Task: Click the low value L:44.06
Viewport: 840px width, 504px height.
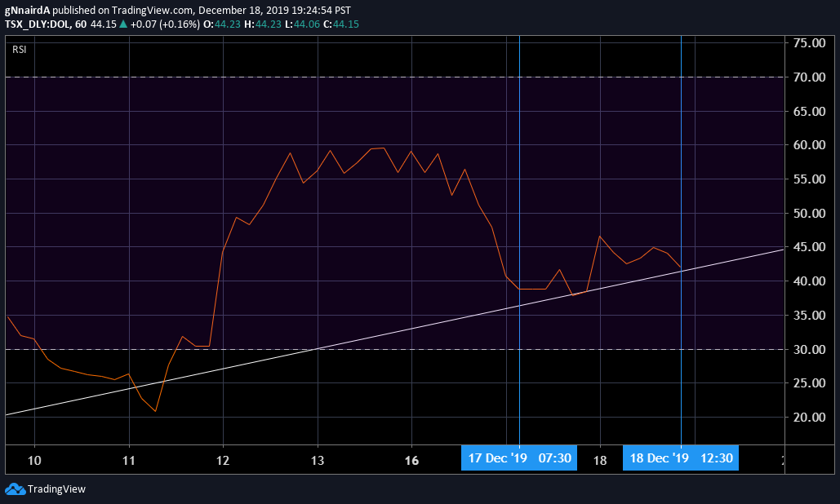Action: 302,24
